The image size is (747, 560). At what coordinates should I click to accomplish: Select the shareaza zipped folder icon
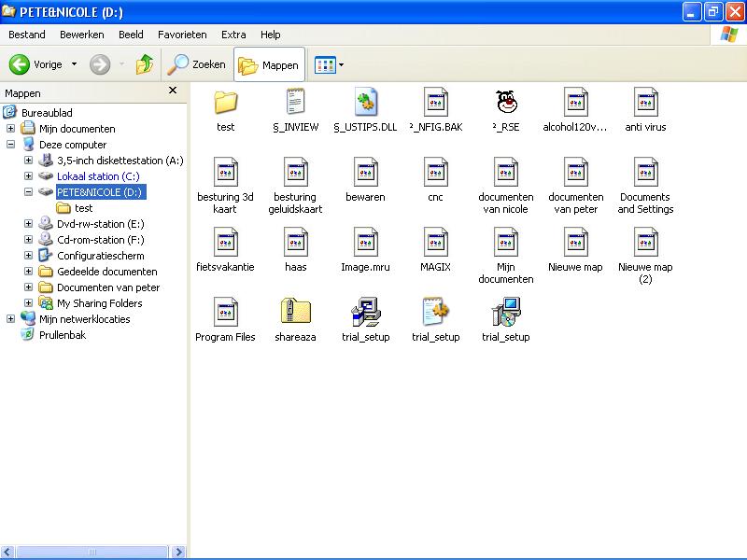[295, 312]
